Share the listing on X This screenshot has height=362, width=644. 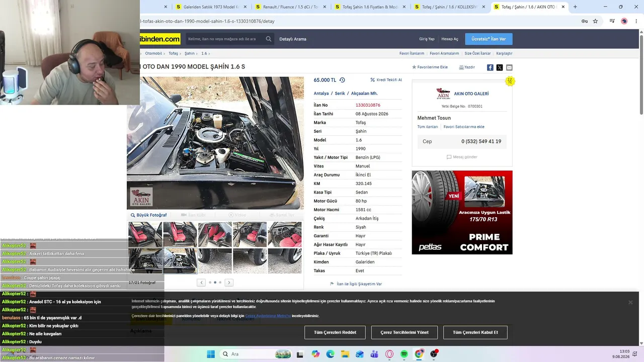[x=500, y=67]
